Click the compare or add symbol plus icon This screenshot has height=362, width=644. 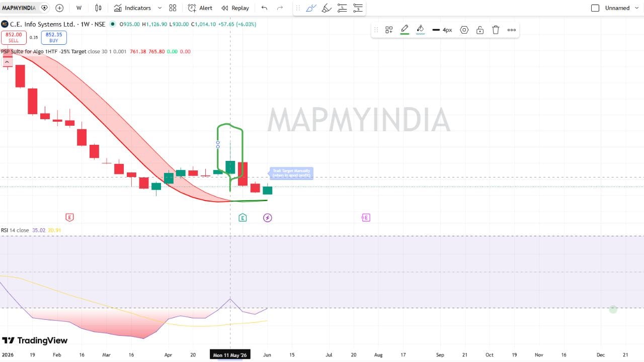pyautogui.click(x=59, y=8)
